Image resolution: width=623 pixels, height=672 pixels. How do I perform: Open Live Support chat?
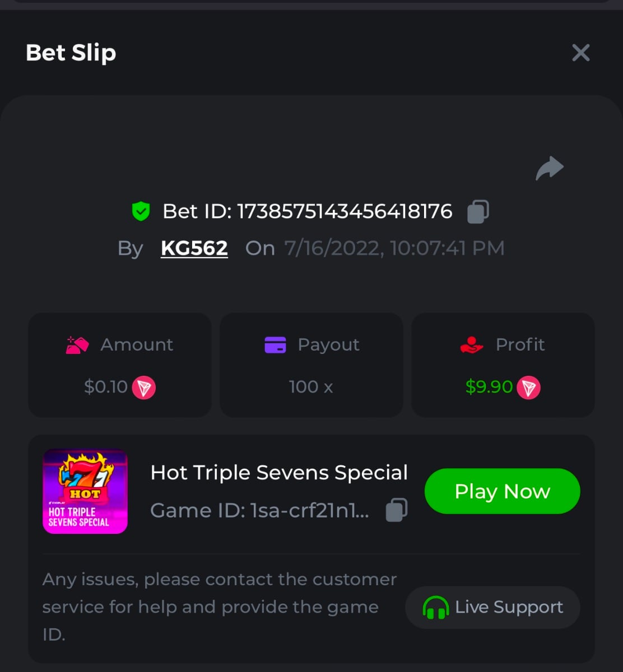click(x=492, y=608)
